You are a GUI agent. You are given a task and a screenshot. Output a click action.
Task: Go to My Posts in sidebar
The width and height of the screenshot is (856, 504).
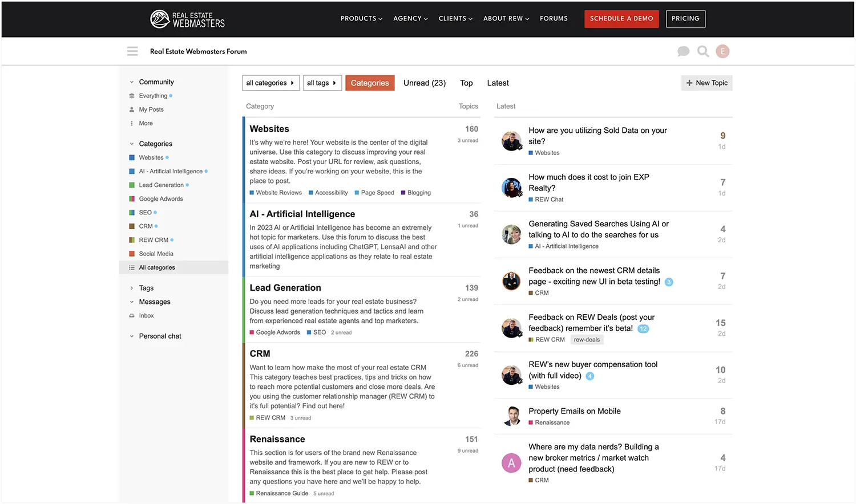click(151, 109)
